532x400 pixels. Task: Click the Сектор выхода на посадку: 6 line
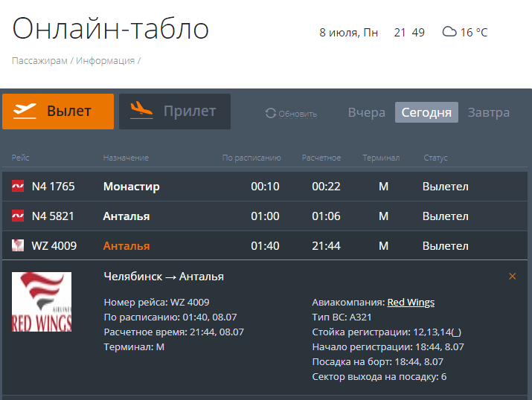click(x=379, y=377)
